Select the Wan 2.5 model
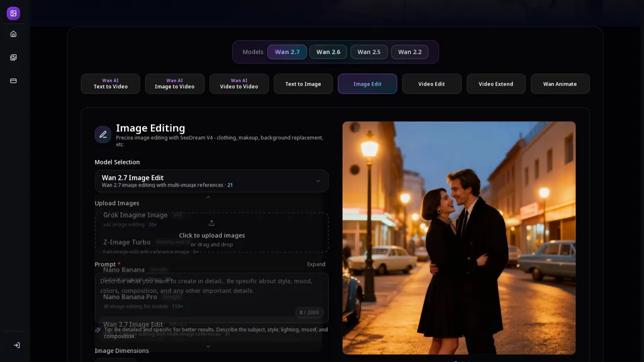Viewport: 644px width, 362px height. [x=369, y=52]
